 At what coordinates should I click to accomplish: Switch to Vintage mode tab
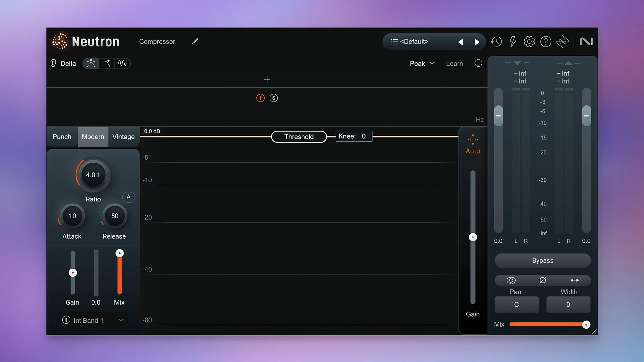[x=123, y=137]
